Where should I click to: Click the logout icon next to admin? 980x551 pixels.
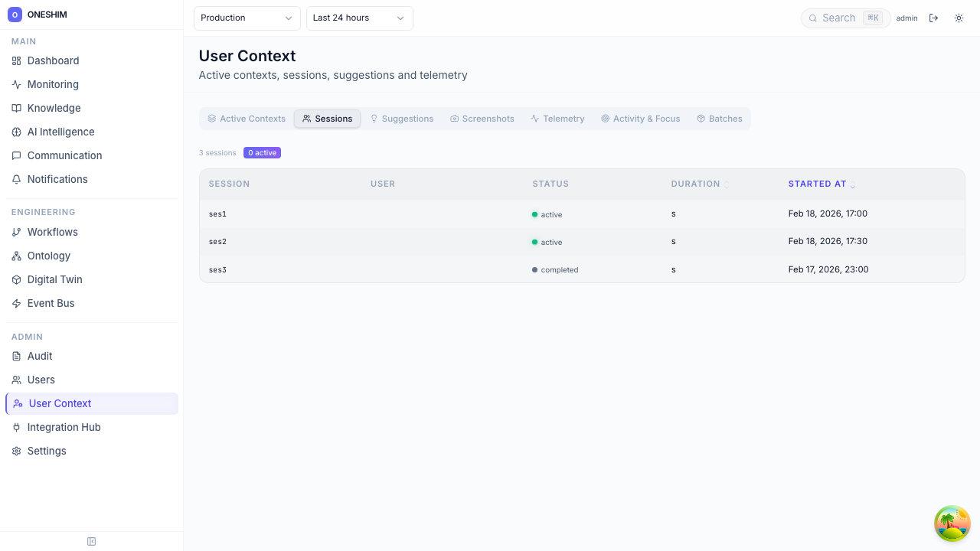tap(933, 18)
